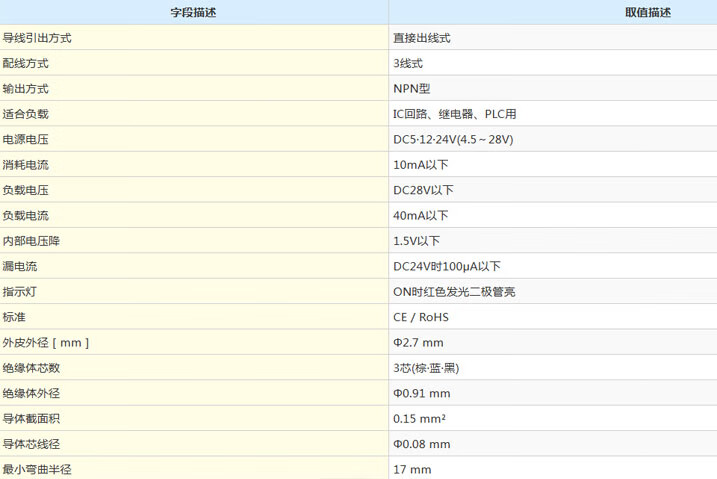Click the 3芯(棕·蓝·黑) value cell
This screenshot has width=717, height=479.
coord(426,368)
